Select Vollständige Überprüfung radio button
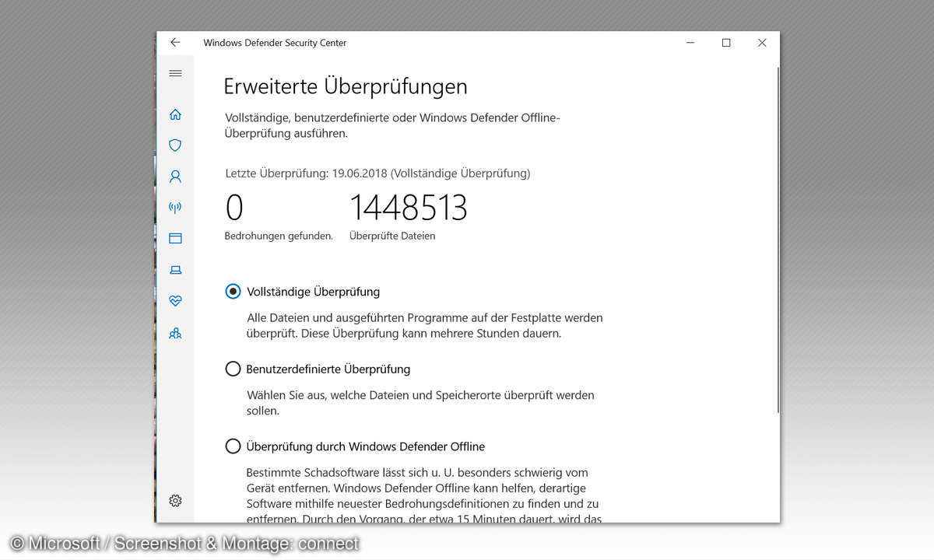 coord(233,292)
